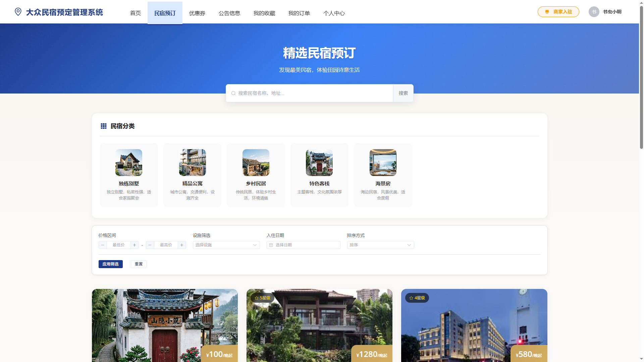
Task: Click the user avatar 书 icon
Action: pos(594,12)
